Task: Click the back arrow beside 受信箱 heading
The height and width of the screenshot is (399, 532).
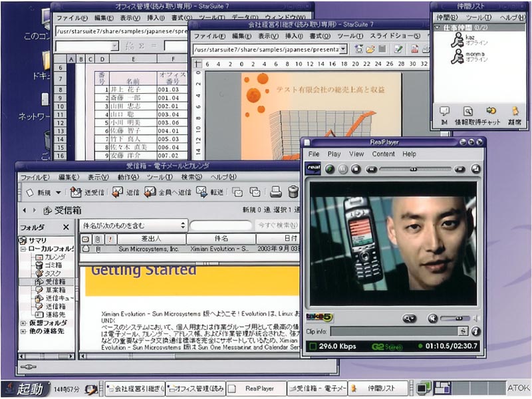Action: (x=25, y=210)
